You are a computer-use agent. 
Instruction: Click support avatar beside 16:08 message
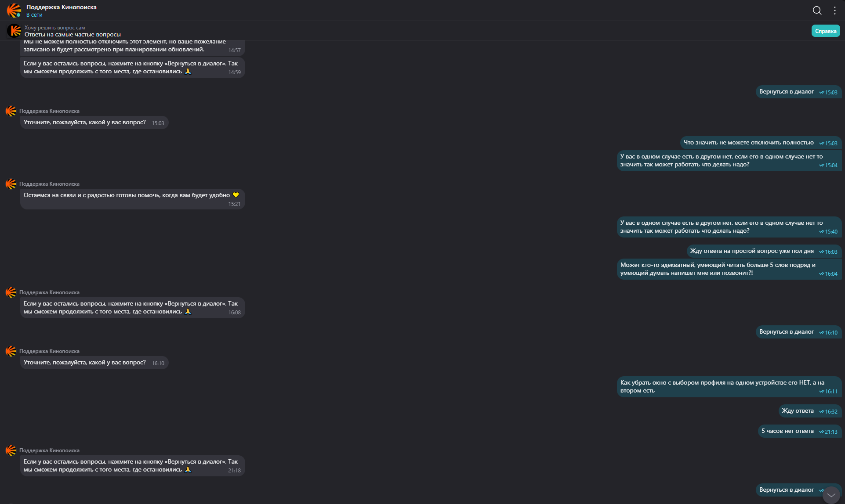pos(11,292)
